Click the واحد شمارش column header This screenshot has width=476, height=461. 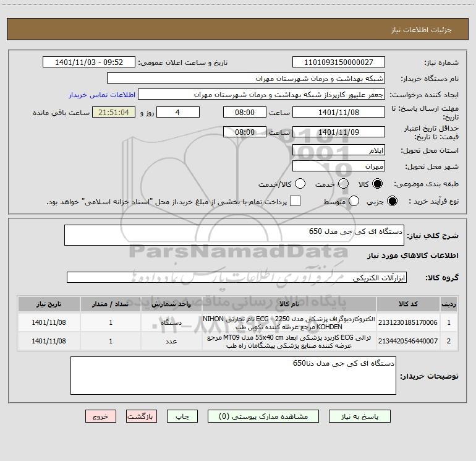coord(171,304)
